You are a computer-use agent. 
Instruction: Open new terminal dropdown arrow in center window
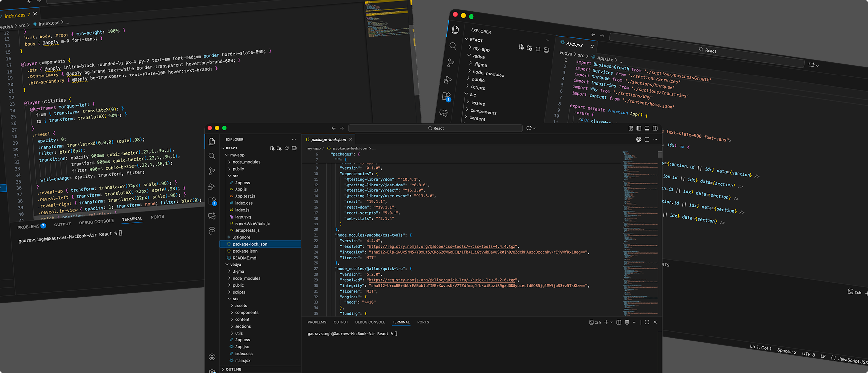612,322
